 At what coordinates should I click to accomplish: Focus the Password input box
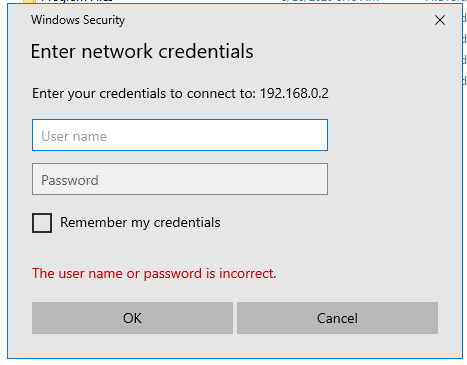(180, 179)
